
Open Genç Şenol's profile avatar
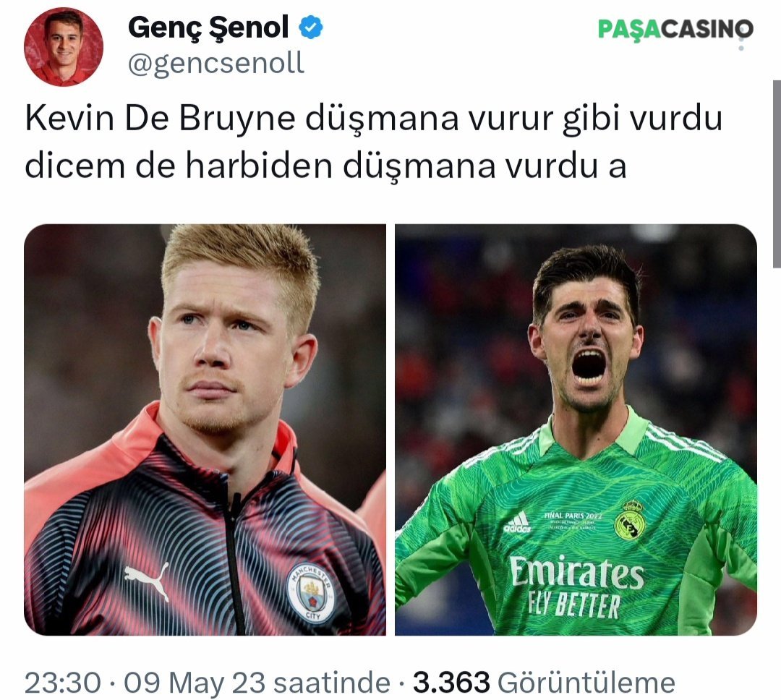[64, 47]
